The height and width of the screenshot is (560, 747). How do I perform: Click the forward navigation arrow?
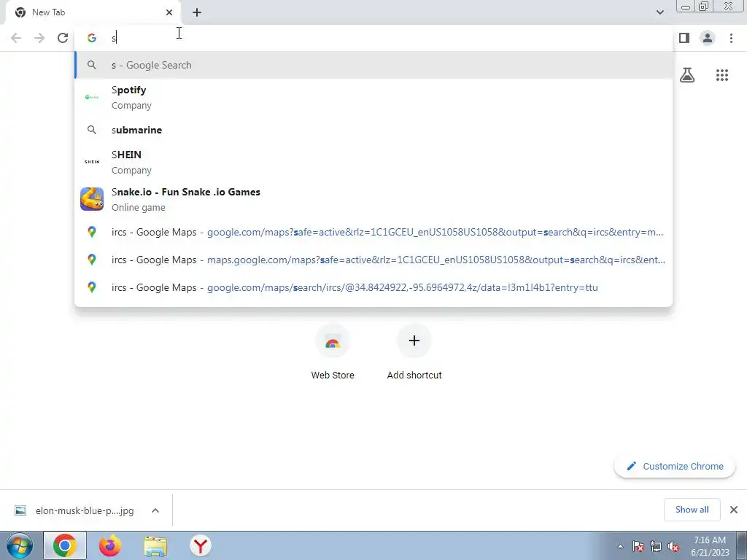[x=39, y=38]
